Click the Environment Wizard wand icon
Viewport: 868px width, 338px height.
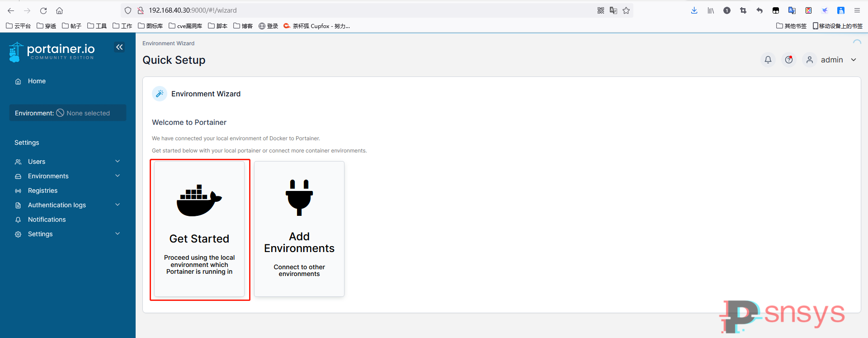pyautogui.click(x=160, y=94)
